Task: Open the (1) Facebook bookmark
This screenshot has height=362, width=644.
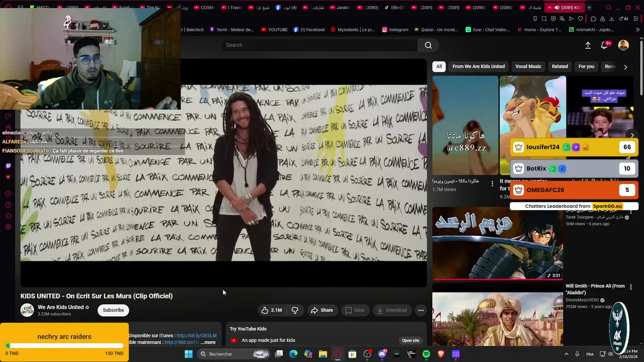Action: (309, 30)
